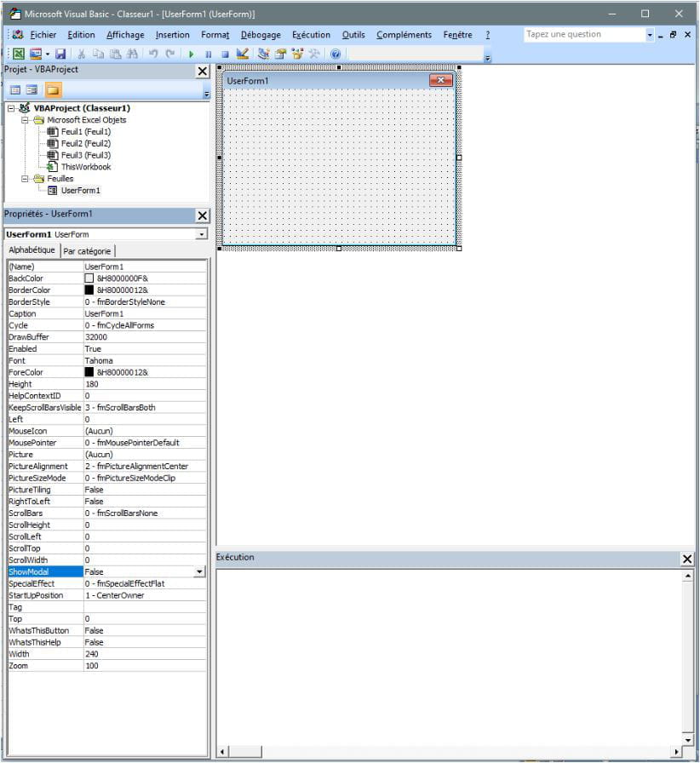This screenshot has width=700, height=763.
Task: Click the Font property value Tahoma
Action: tap(145, 360)
